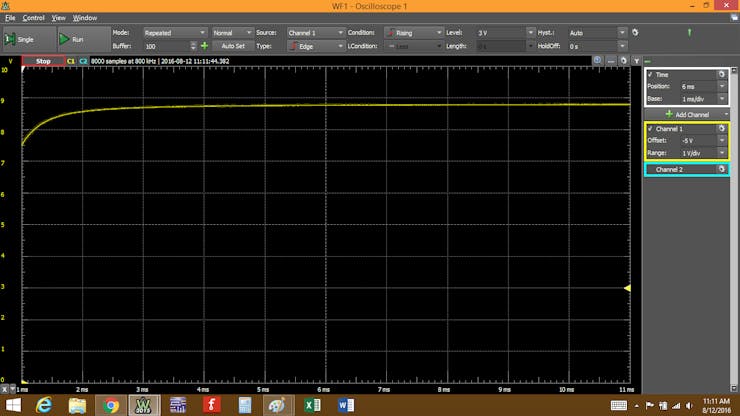740x416 pixels.
Task: Click the C2 channel indicator
Action: point(83,61)
